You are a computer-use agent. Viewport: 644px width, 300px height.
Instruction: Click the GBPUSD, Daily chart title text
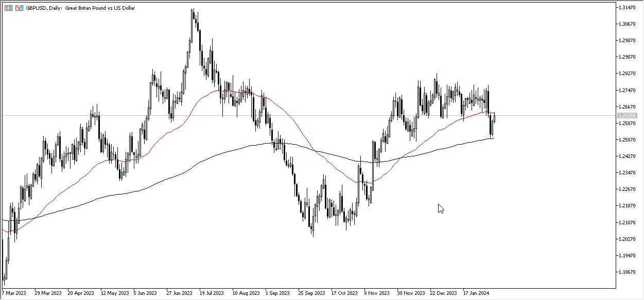44,8
